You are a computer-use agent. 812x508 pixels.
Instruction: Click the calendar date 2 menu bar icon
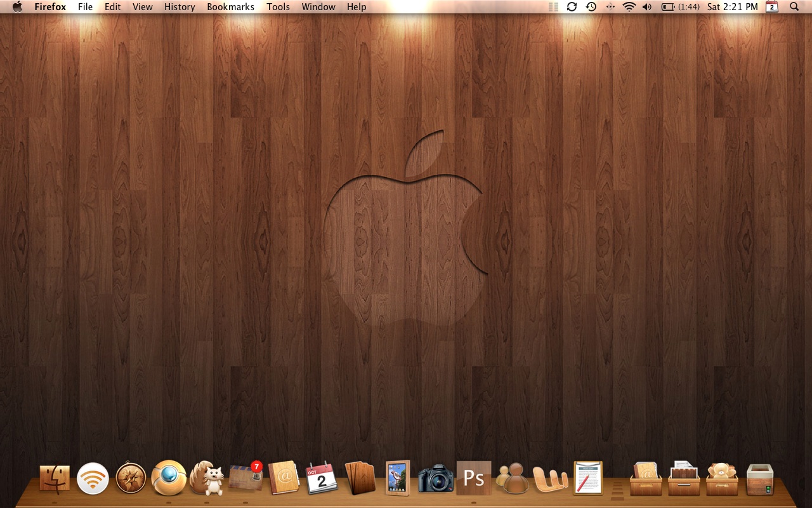coord(772,7)
